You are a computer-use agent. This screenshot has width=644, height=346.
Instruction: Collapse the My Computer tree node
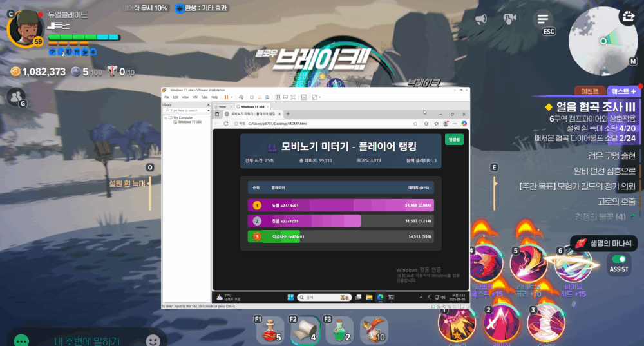(166, 117)
